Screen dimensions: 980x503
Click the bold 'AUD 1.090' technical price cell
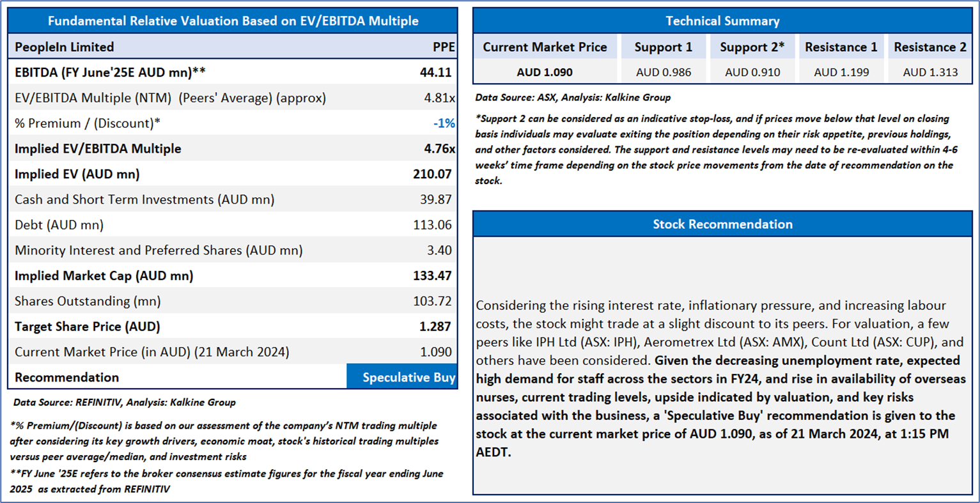[x=545, y=72]
